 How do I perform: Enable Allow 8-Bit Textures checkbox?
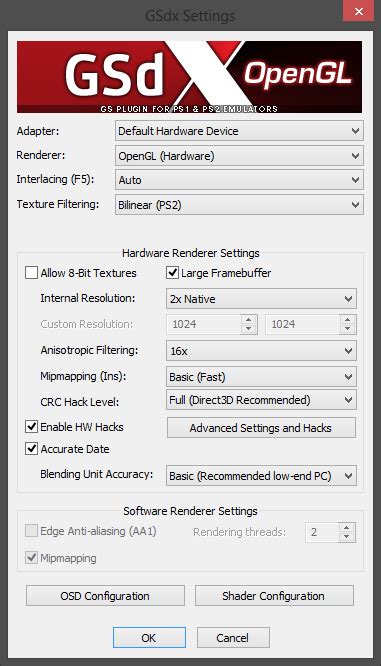(31, 273)
